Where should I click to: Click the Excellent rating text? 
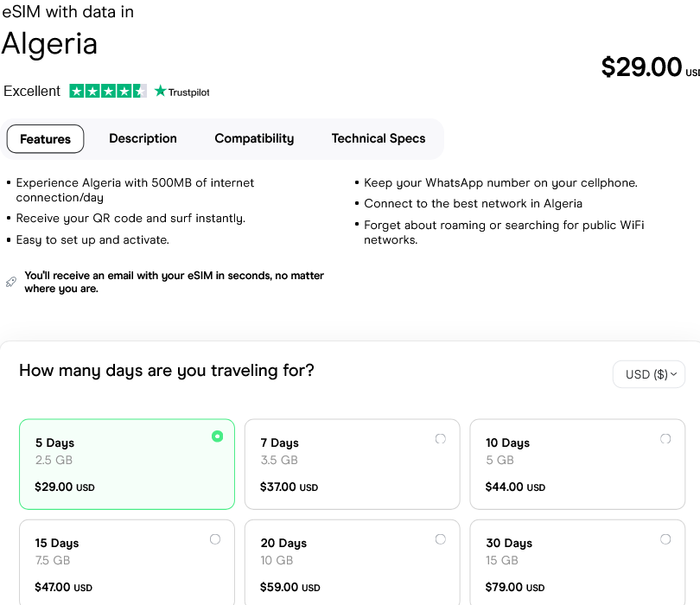(x=32, y=91)
